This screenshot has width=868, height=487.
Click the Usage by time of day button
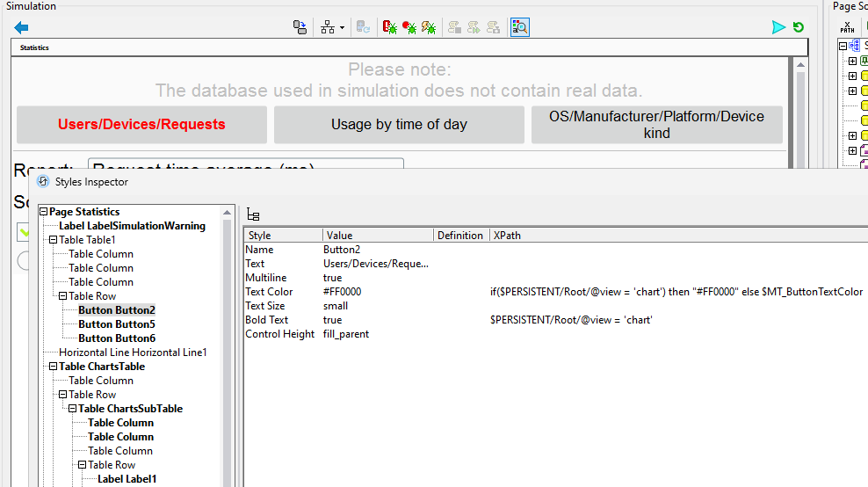(x=399, y=125)
